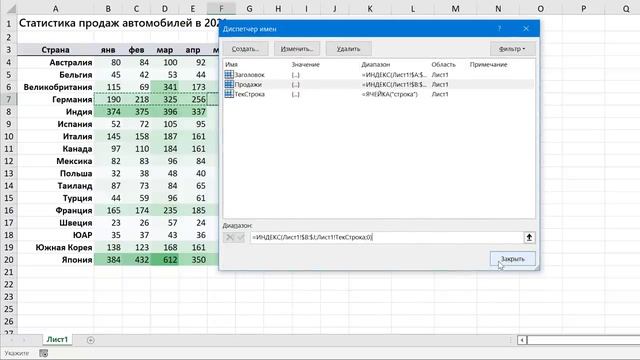Click the cell with value 396
The height and width of the screenshot is (360, 640).
click(164, 112)
